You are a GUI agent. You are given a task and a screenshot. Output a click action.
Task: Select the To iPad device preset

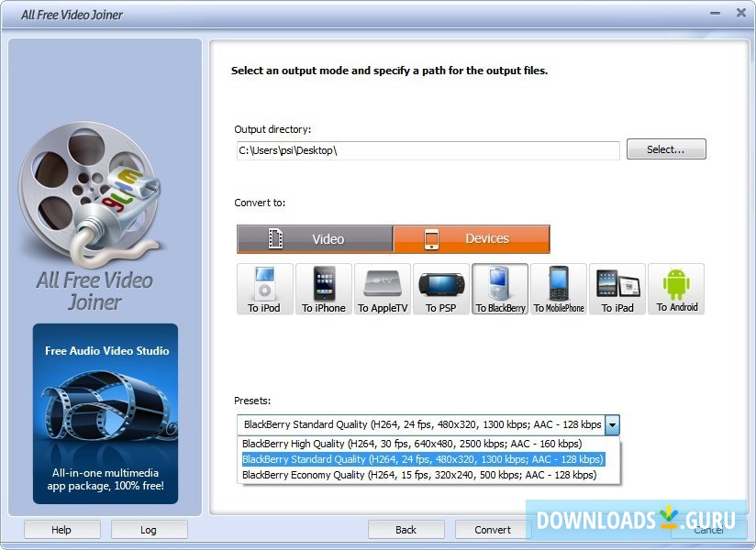point(617,289)
